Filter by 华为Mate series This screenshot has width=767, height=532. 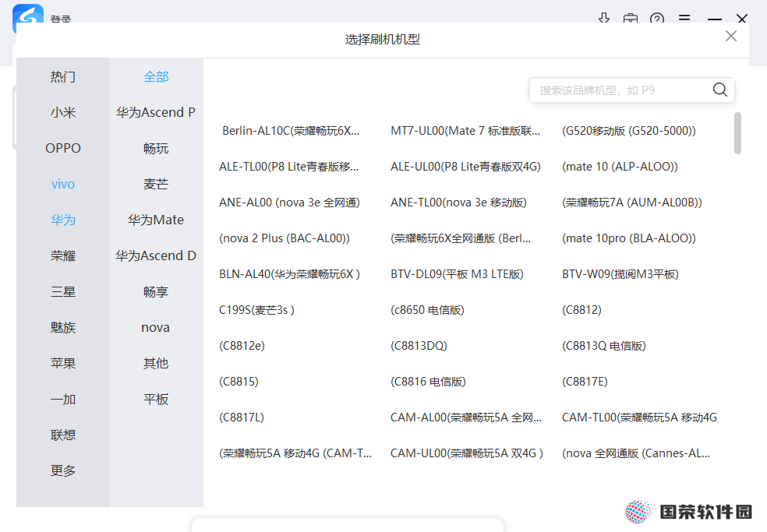(156, 220)
